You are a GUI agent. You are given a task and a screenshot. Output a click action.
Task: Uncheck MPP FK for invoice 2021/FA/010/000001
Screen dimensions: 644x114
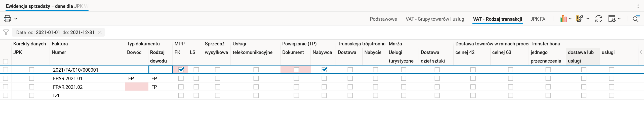181,70
